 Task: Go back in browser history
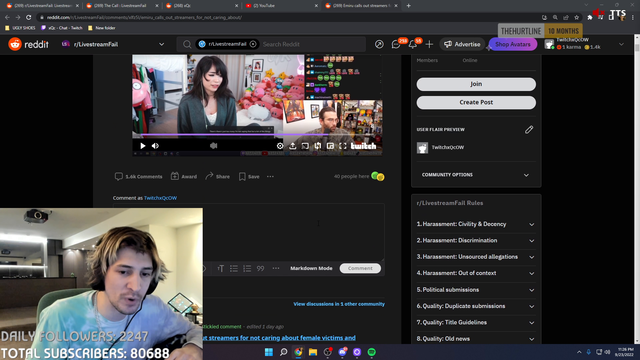(7, 17)
